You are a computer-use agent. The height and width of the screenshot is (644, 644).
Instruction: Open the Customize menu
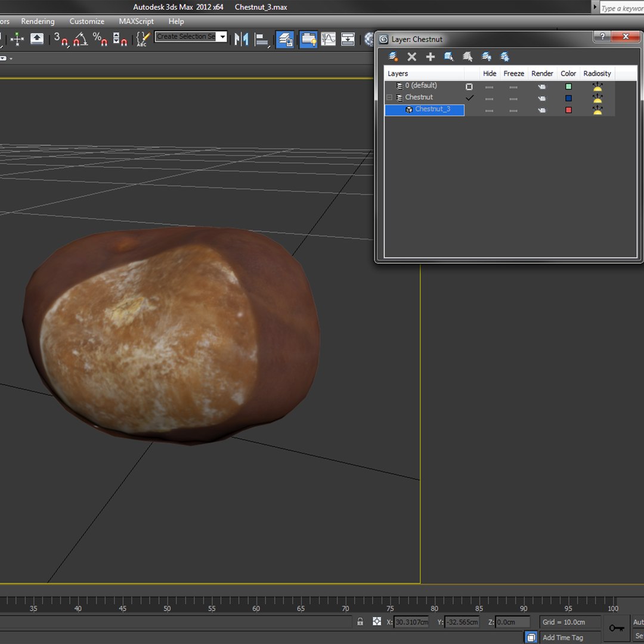[x=86, y=21]
